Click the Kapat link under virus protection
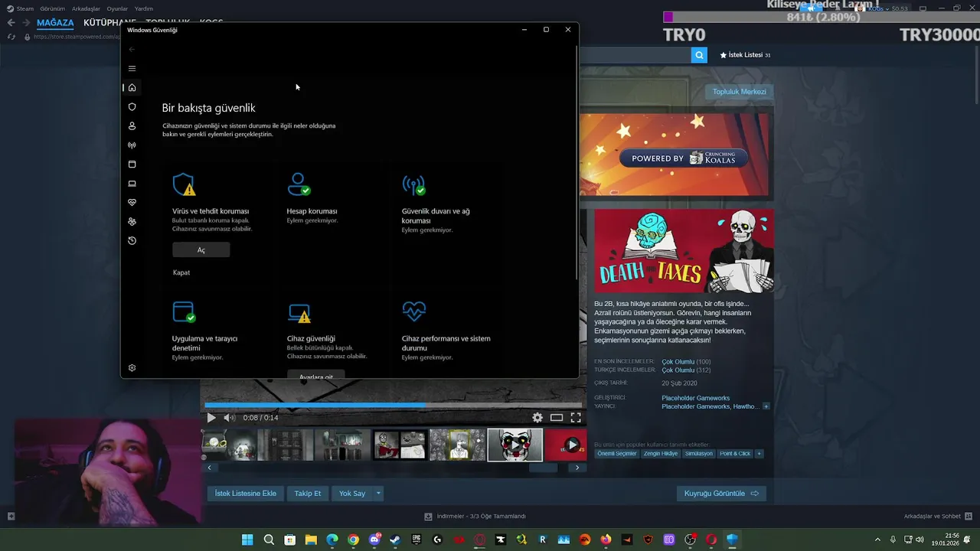 click(181, 272)
